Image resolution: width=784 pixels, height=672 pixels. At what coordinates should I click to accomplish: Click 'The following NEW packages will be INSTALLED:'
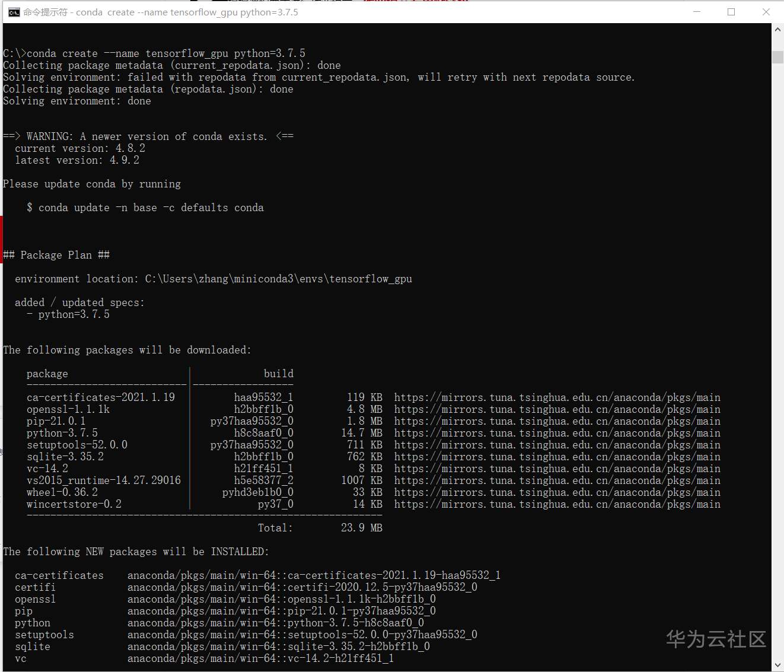tap(136, 552)
